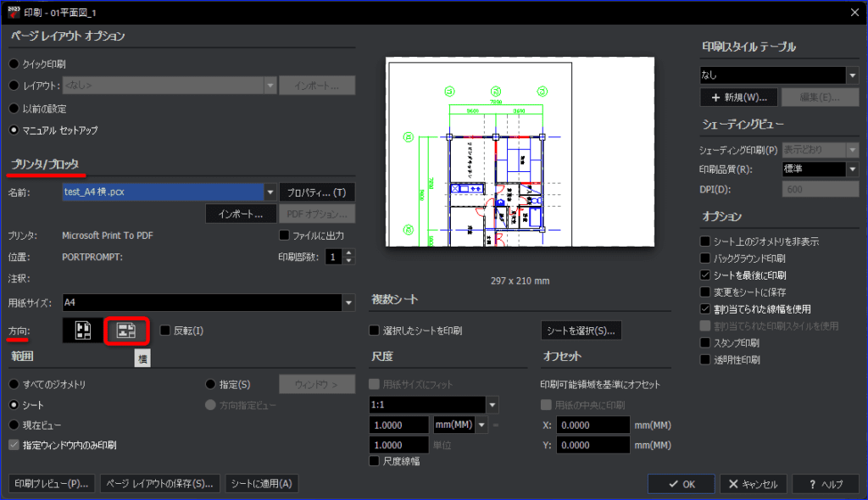Image resolution: width=868 pixels, height=500 pixels.
Task: Click the plus 新規(W) button
Action: click(x=739, y=97)
